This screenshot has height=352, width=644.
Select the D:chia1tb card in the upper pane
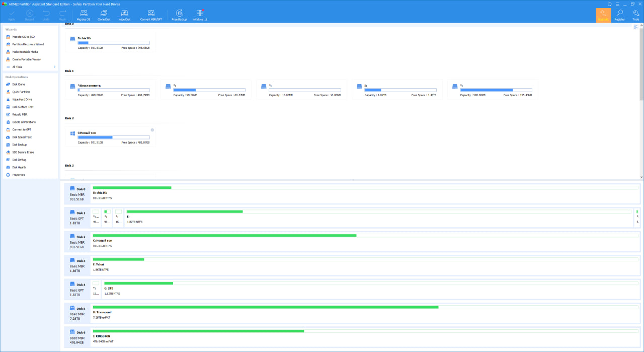point(110,42)
